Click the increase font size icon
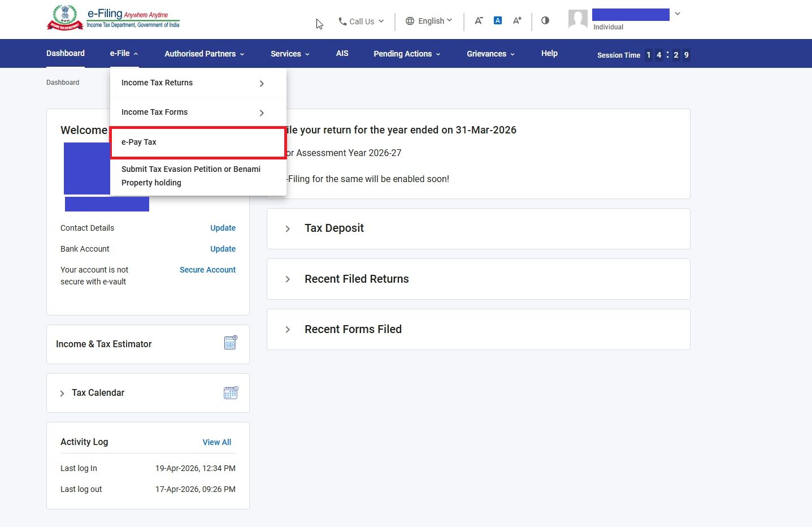Screen dimensions: 812x527 pyautogui.click(x=517, y=20)
